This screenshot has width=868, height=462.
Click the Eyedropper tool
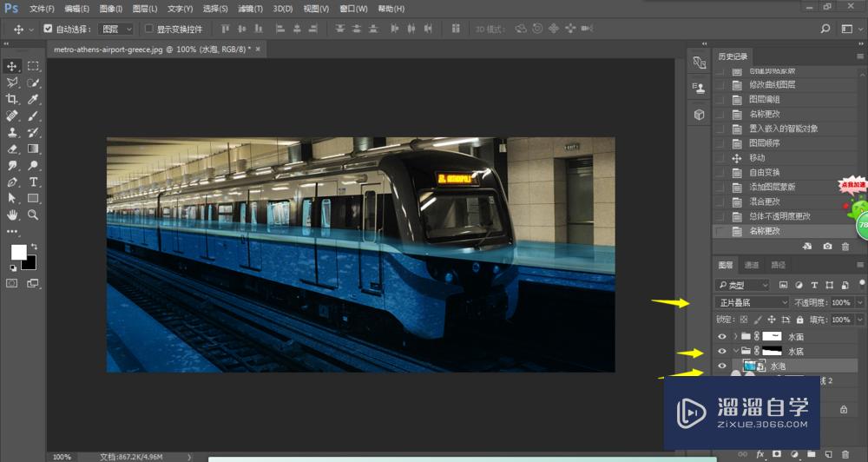(x=33, y=99)
